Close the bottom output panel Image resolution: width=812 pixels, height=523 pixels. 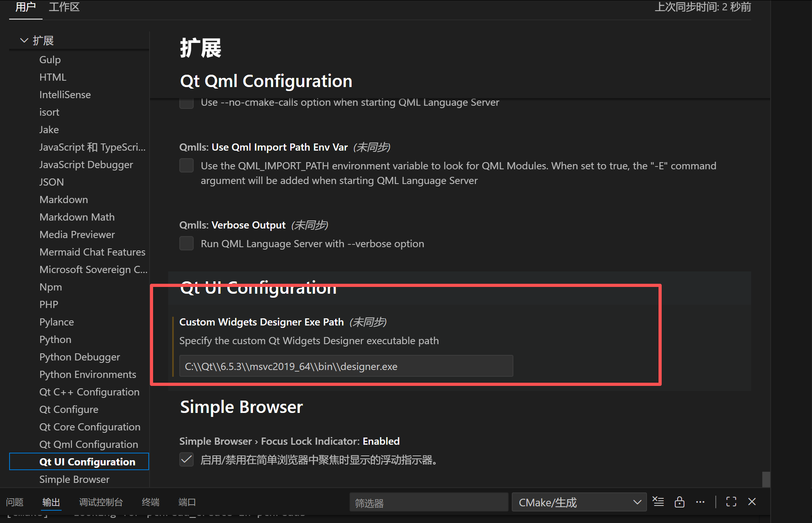752,502
